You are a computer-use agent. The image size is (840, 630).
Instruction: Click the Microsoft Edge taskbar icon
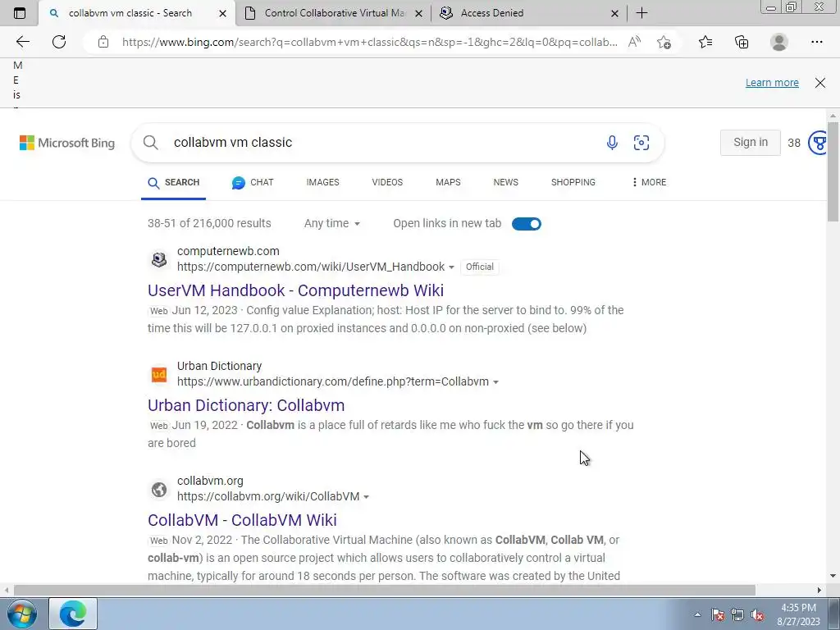(73, 614)
